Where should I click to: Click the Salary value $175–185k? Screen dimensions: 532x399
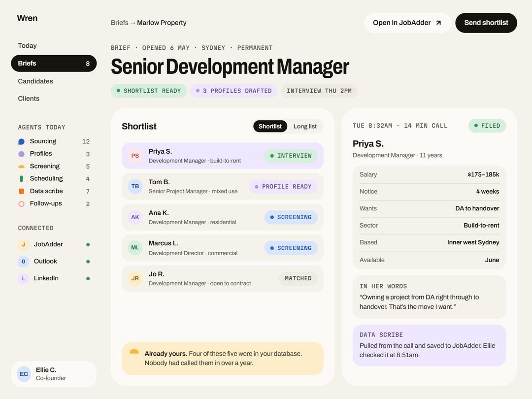[483, 174]
